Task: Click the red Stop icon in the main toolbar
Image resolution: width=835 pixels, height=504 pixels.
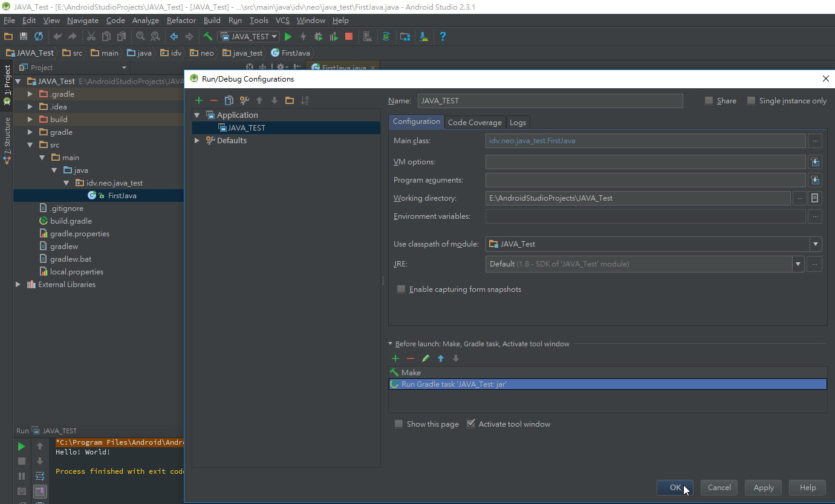Action: pos(349,36)
